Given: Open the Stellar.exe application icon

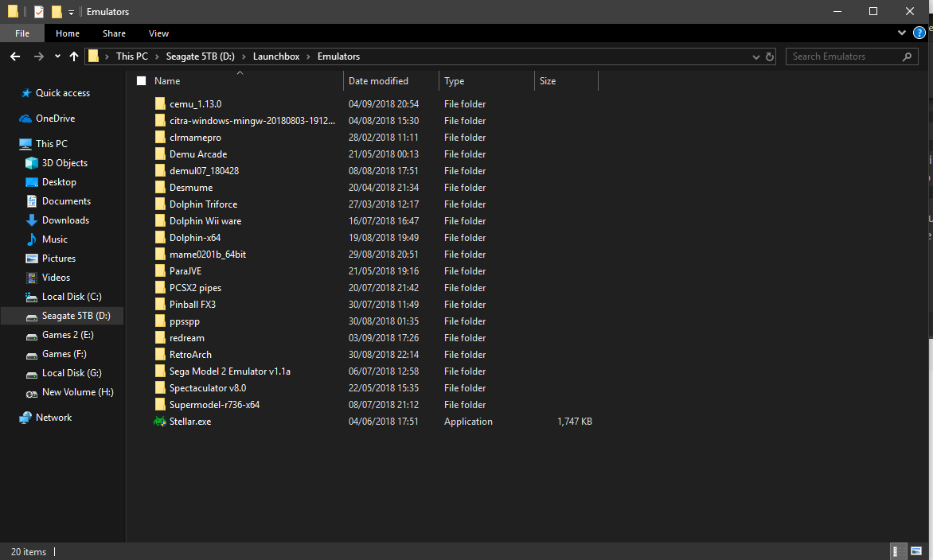Looking at the screenshot, I should pyautogui.click(x=159, y=422).
